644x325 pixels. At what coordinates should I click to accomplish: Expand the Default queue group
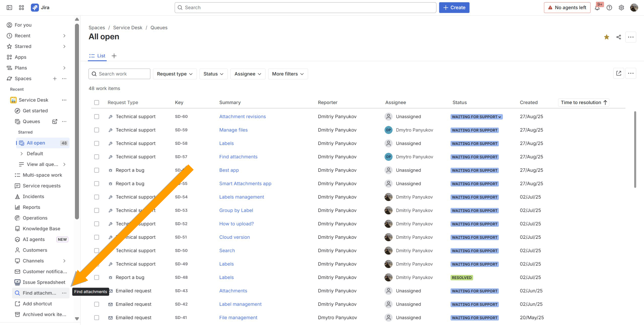[x=21, y=154]
